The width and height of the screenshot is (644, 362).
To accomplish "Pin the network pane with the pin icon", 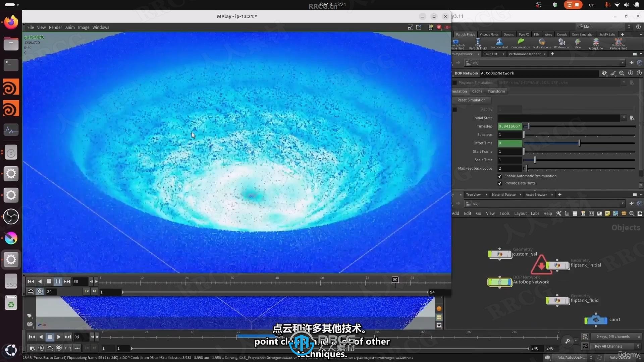I will tap(632, 203).
